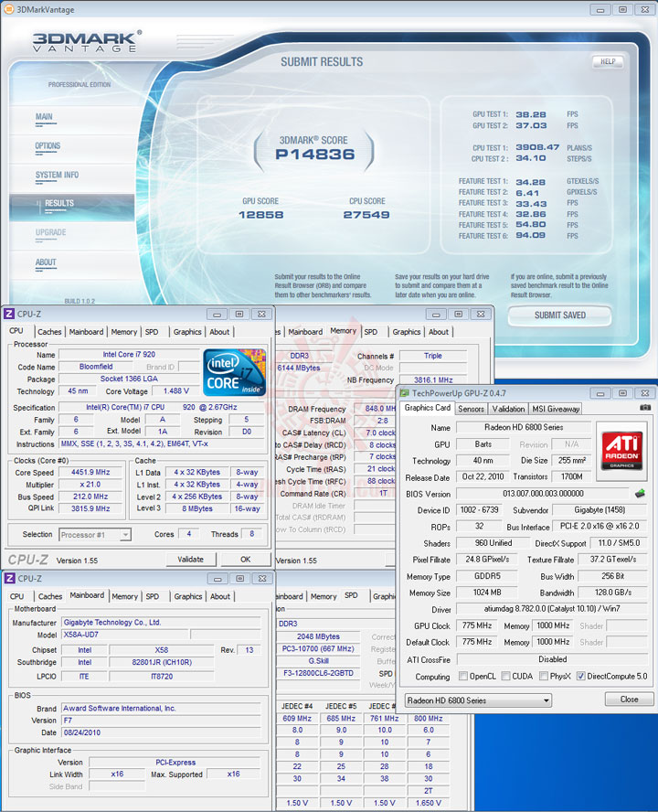Image resolution: width=658 pixels, height=812 pixels.
Task: Click the NB Frequency value 3816.1 MHz
Action: tap(433, 379)
